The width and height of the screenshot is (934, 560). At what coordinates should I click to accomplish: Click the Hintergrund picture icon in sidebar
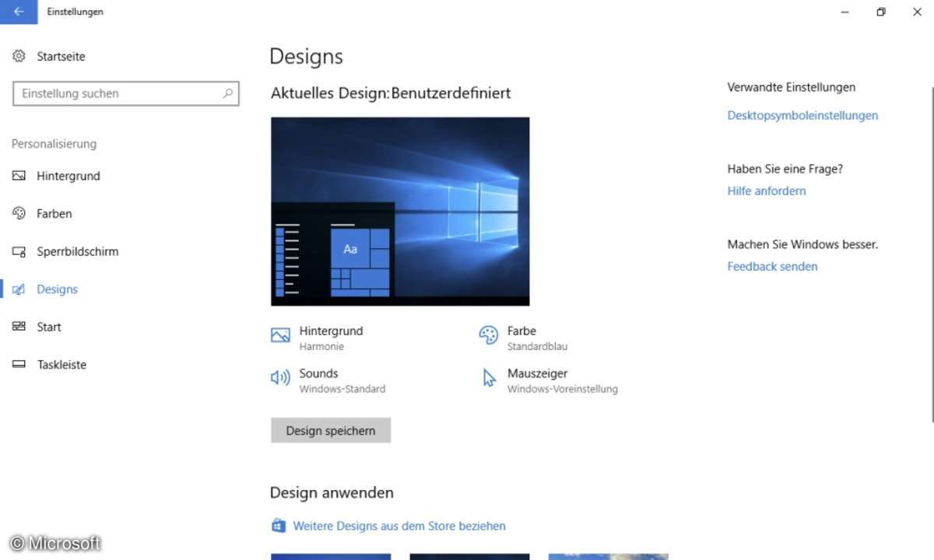coord(19,176)
